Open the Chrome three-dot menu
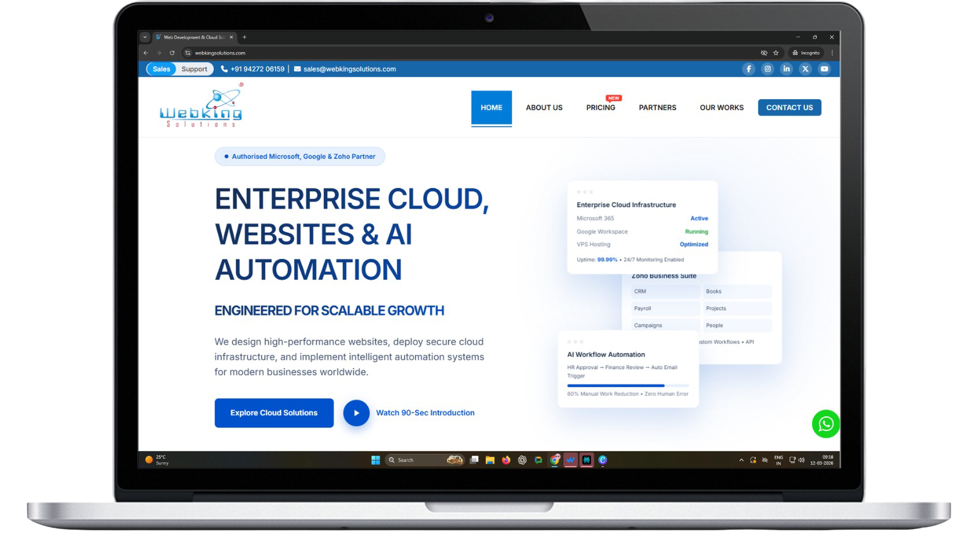The height and width of the screenshot is (551, 980). point(831,53)
